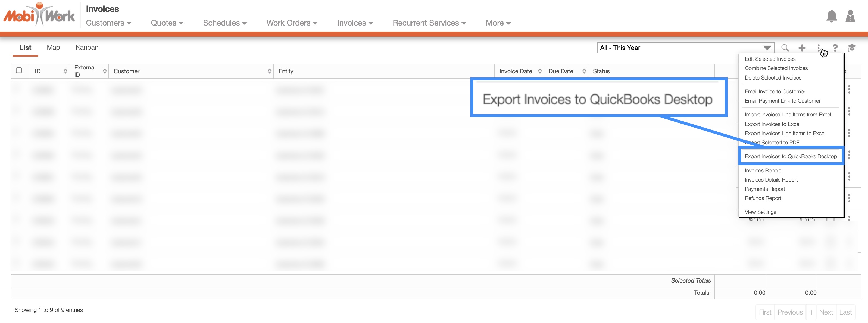
Task: Click the MobiWork logo
Action: 39,15
